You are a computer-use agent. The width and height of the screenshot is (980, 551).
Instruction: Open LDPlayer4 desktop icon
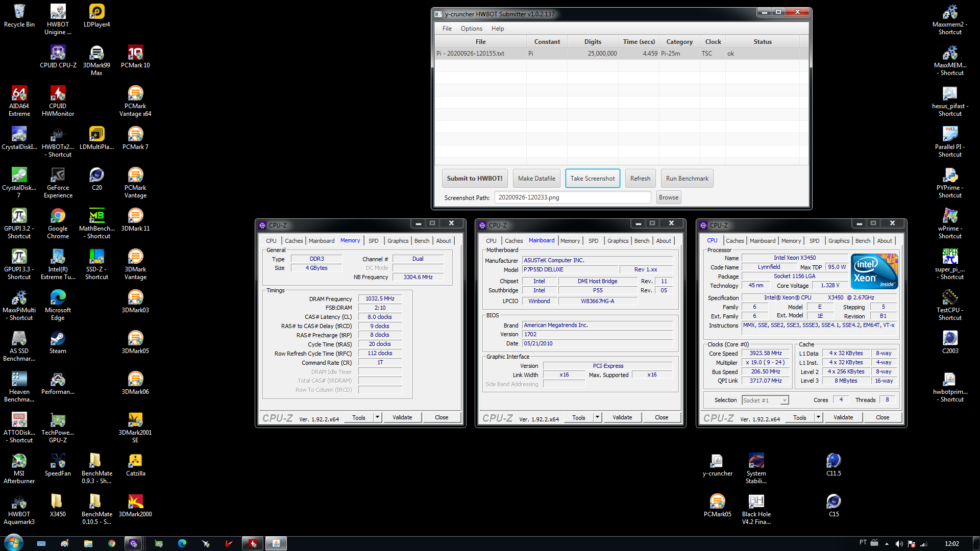(x=96, y=16)
